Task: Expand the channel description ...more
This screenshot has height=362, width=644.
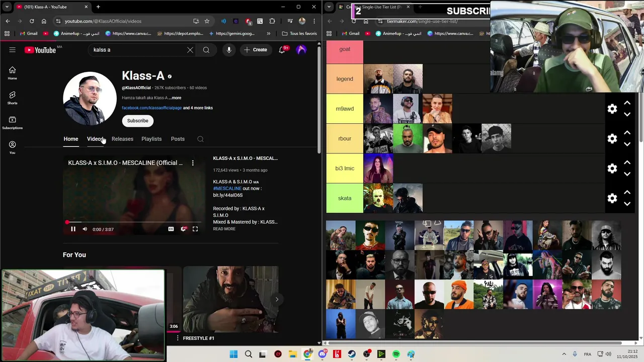Action: (x=175, y=98)
